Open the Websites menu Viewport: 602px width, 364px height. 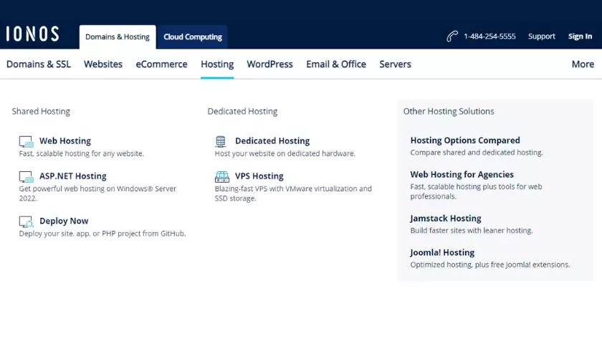pyautogui.click(x=103, y=64)
